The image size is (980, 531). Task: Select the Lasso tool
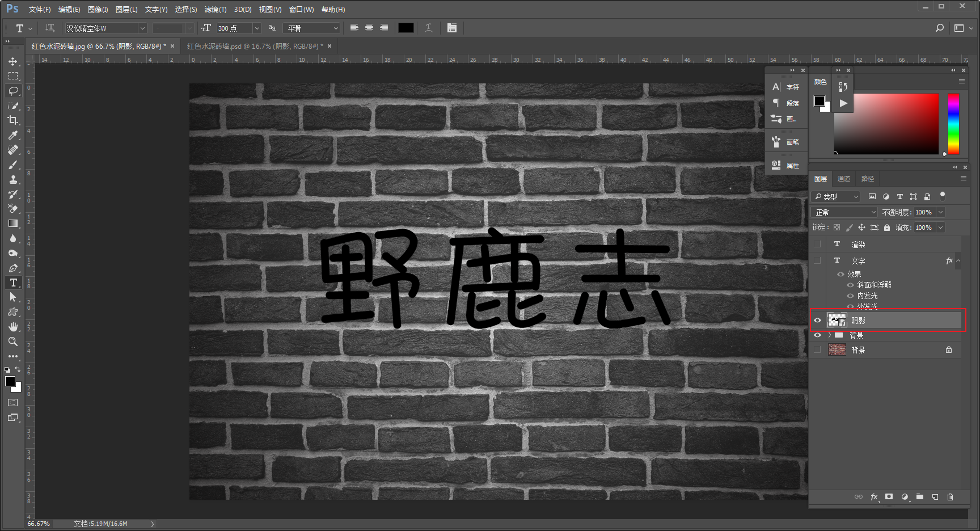(x=13, y=91)
